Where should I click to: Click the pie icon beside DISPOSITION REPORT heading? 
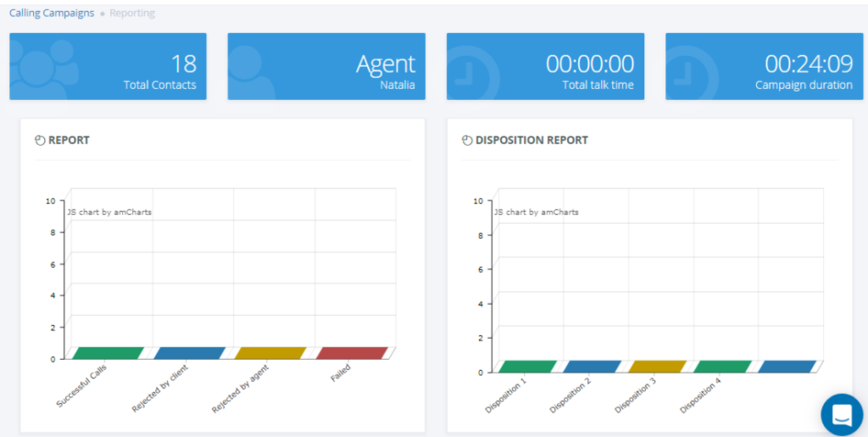tap(467, 141)
